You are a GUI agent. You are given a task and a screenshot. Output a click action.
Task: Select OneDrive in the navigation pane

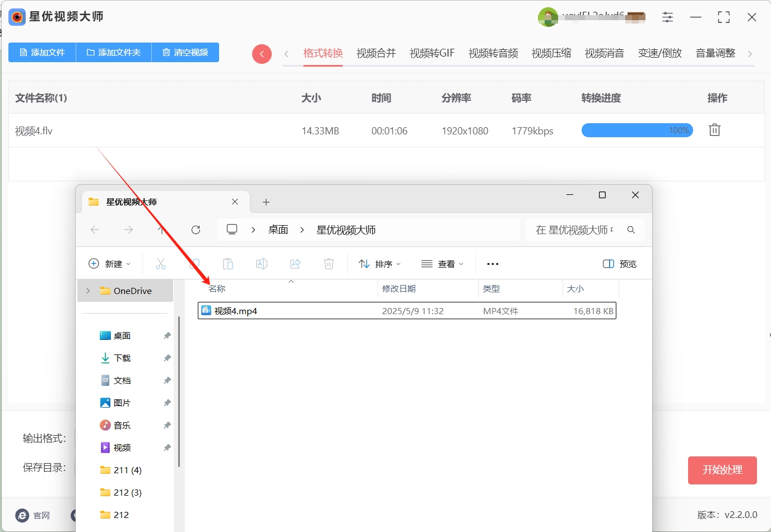pos(126,291)
